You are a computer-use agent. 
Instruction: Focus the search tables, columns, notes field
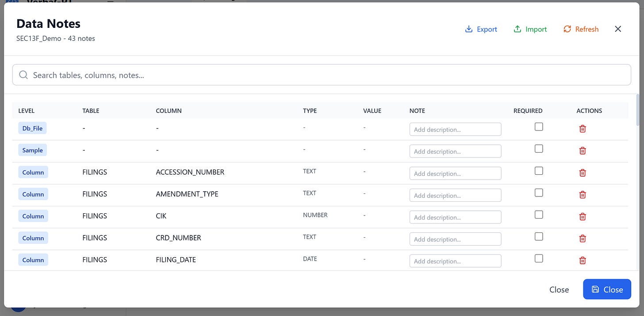(322, 75)
